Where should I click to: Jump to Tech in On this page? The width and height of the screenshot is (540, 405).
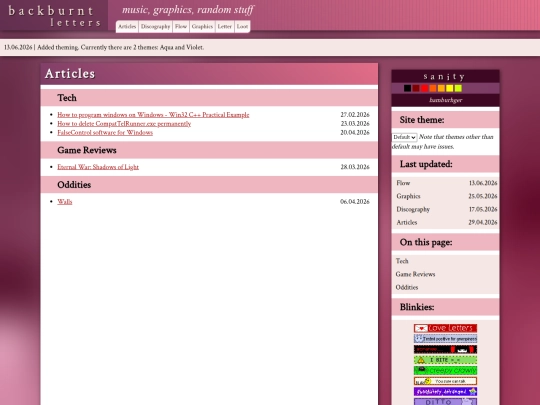(402, 261)
